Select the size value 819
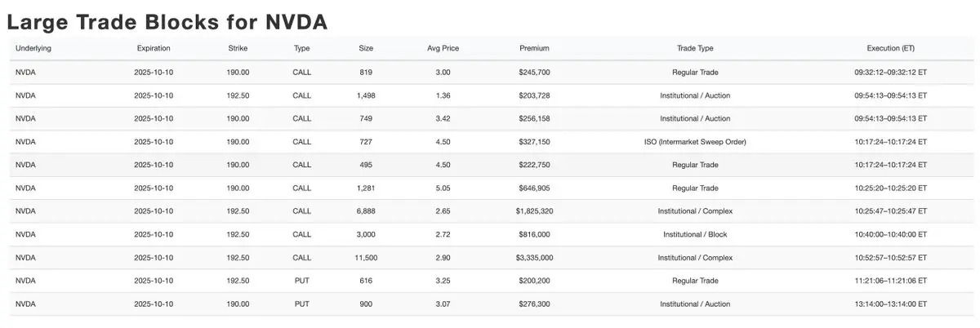 tap(366, 72)
